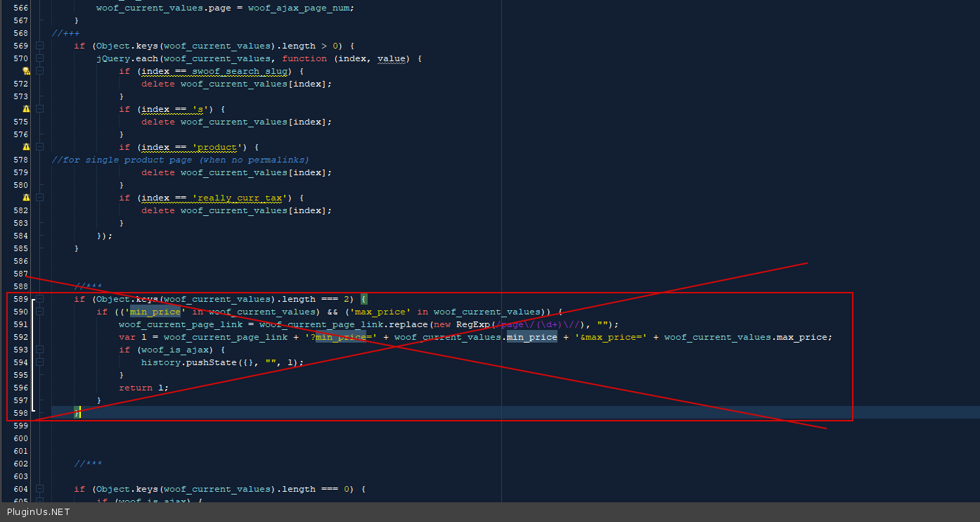Click line number 584 in the gutter

(20, 236)
